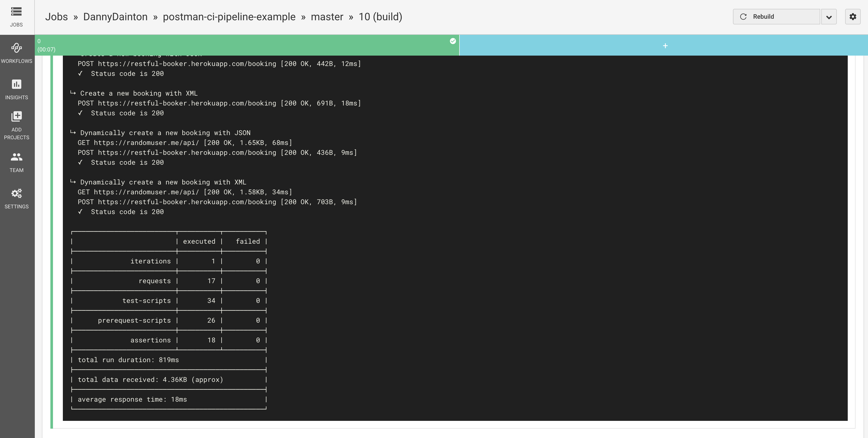Expand the Rebuild options dropdown arrow
Screen dimensions: 868x438
click(x=829, y=17)
